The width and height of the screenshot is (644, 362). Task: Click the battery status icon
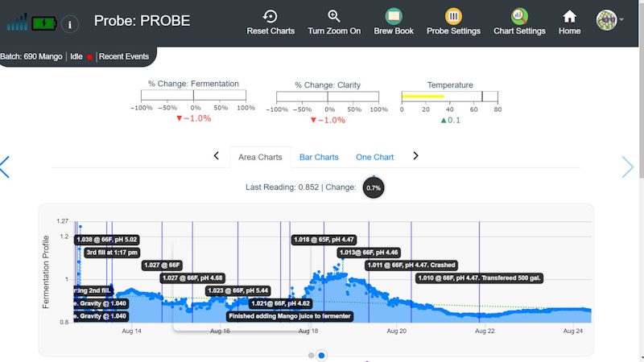tap(44, 24)
